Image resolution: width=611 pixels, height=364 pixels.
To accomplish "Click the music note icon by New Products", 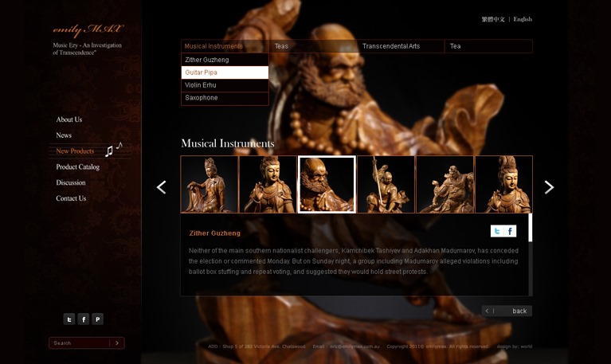I will click(113, 149).
